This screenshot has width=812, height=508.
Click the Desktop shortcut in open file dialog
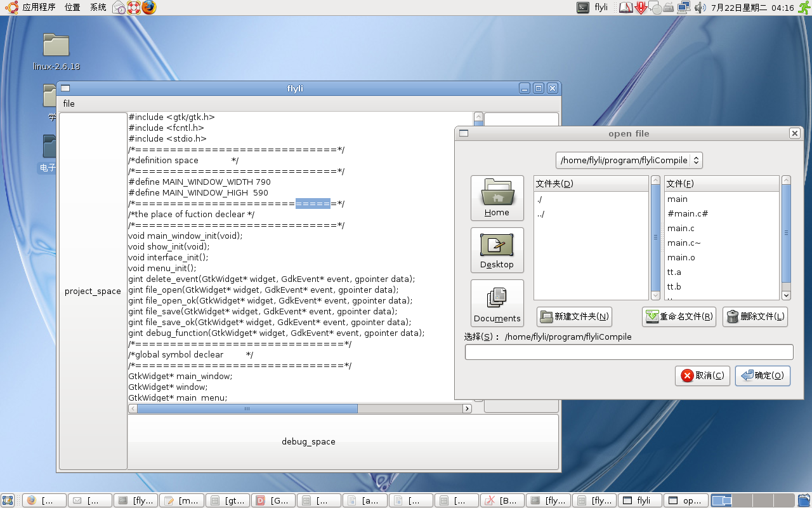497,250
